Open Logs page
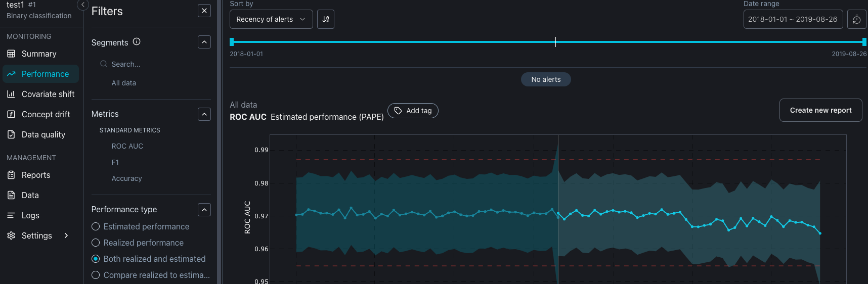The height and width of the screenshot is (284, 868). [30, 215]
